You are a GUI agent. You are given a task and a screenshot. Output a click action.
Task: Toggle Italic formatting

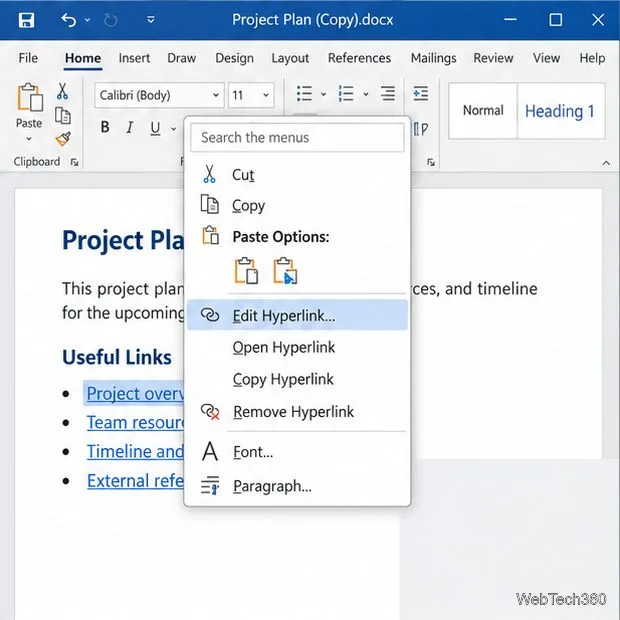129,127
